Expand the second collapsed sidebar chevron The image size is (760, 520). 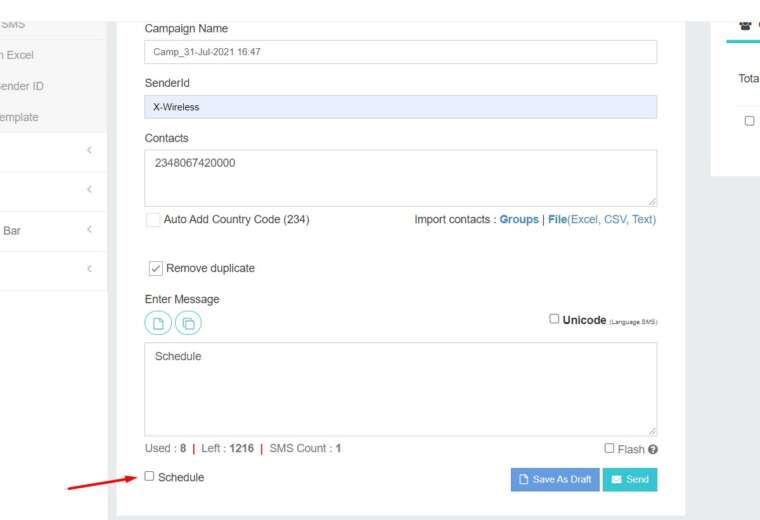(89, 189)
